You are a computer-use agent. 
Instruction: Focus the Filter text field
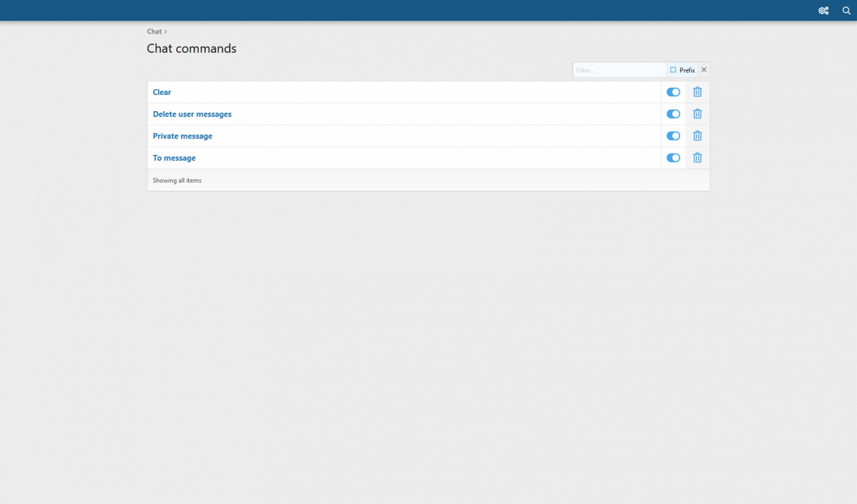point(619,70)
